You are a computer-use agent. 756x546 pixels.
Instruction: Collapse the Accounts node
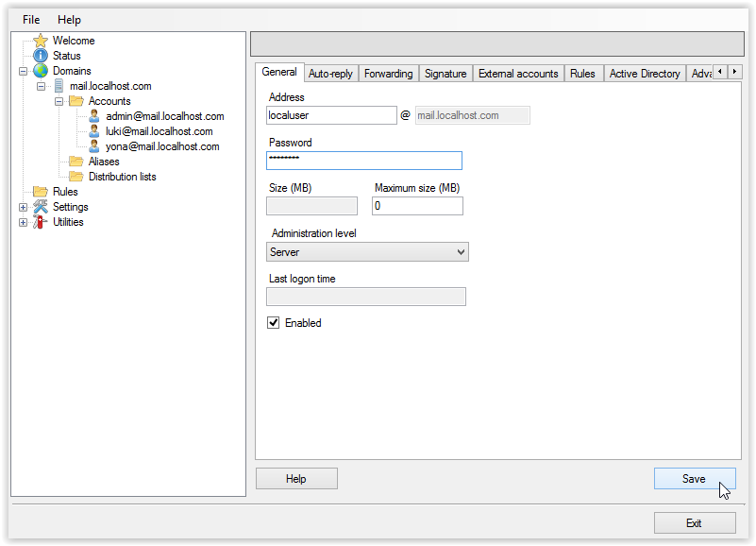(59, 101)
